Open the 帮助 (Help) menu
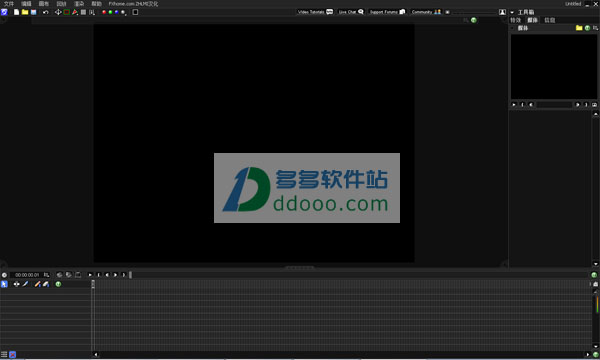 click(96, 4)
